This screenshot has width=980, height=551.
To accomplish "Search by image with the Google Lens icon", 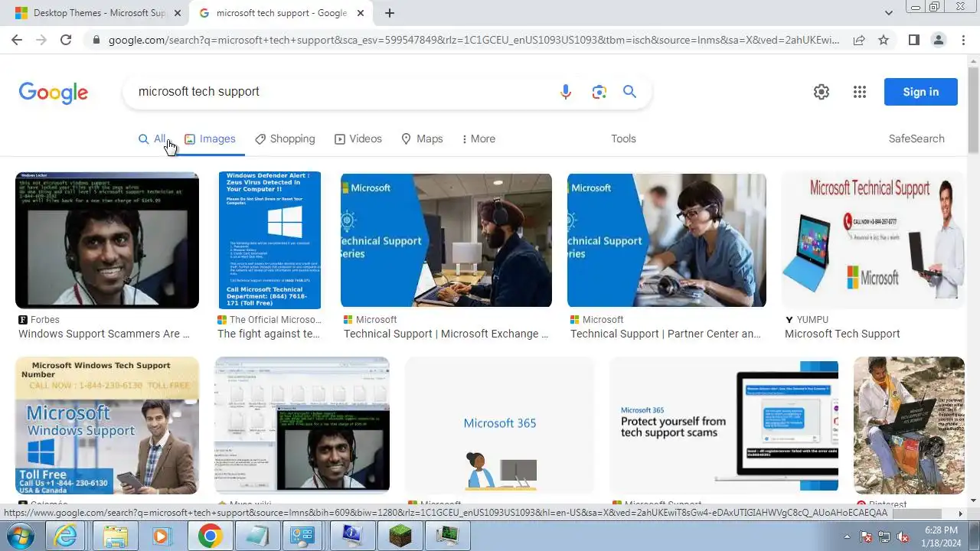I will 599,92.
